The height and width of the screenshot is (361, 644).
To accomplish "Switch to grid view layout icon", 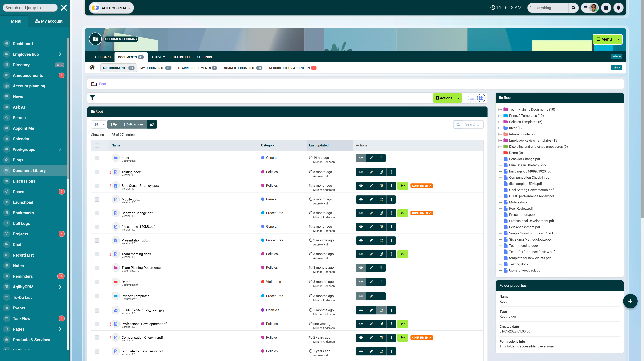I will coord(481,98).
